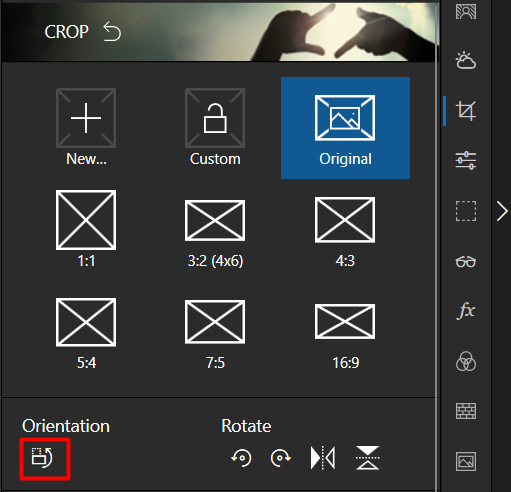Open the Crop tool in sidebar
Screen dimensions: 511x492
point(466,111)
